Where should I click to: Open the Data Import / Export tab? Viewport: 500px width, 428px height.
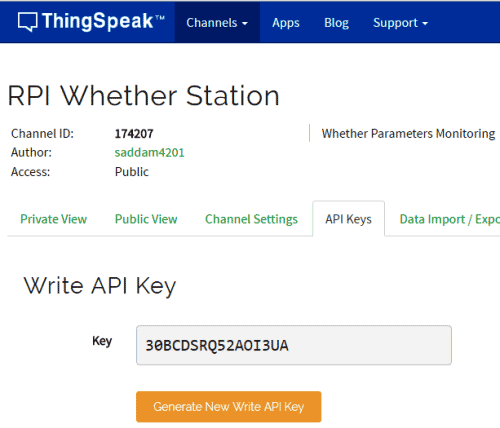(449, 219)
